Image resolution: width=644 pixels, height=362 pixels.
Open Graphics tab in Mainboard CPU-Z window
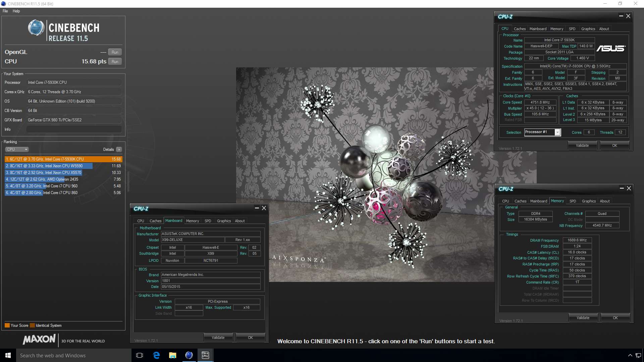point(224,221)
